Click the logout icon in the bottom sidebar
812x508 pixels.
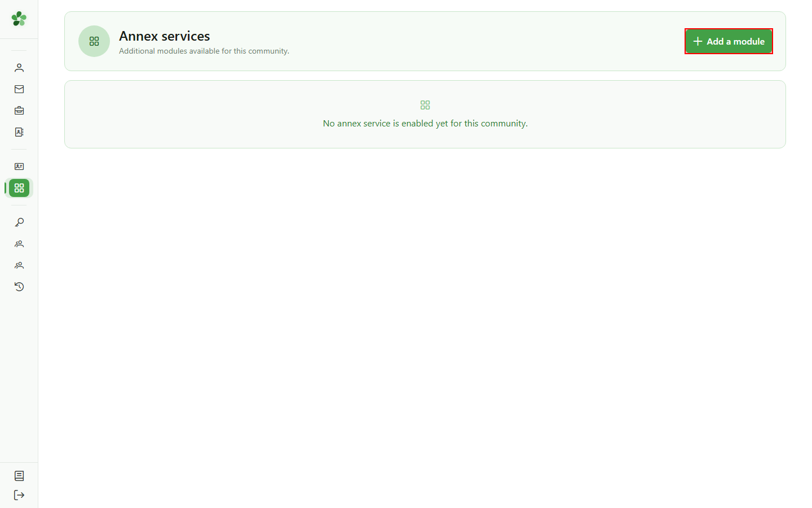click(19, 495)
